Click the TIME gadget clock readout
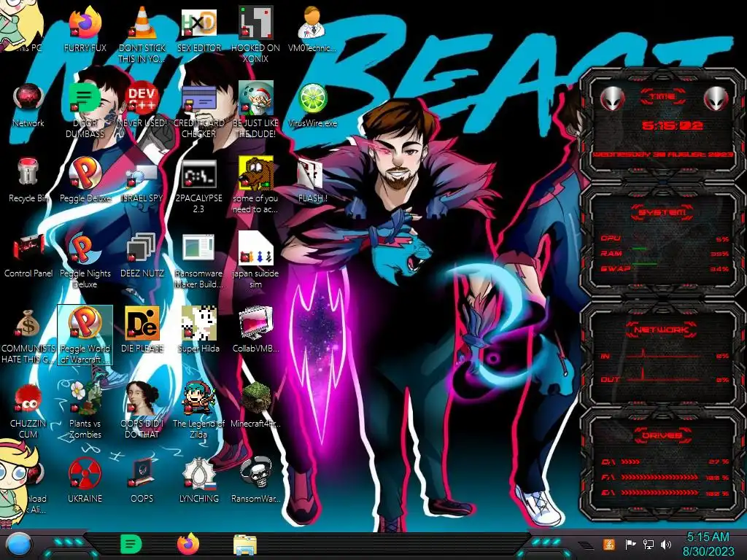 click(x=672, y=125)
